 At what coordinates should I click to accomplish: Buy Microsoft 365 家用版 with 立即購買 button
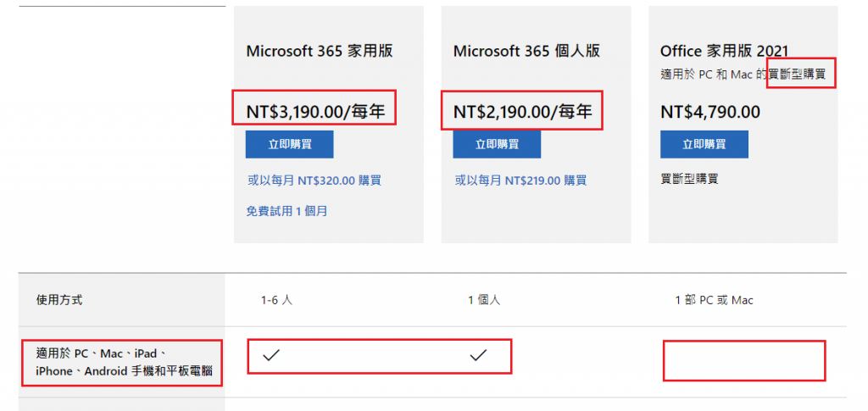pos(290,144)
